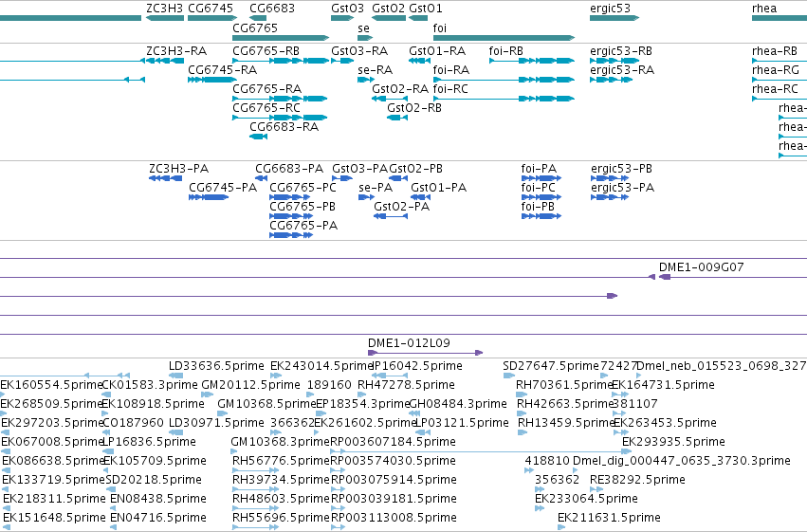Click the CG6683-RA transcript label
Screen dimensions: 807x532
pos(284,127)
